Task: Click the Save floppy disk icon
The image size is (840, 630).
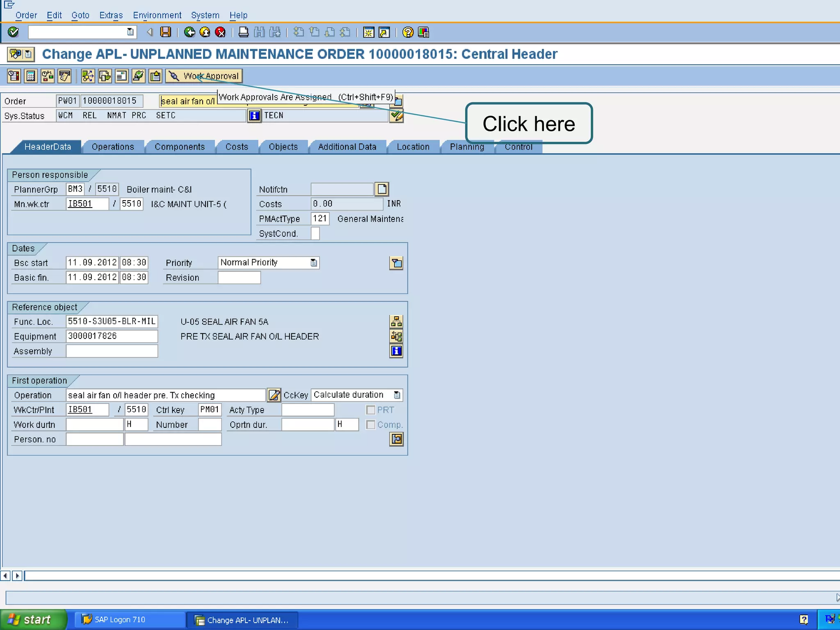Action: pyautogui.click(x=165, y=32)
